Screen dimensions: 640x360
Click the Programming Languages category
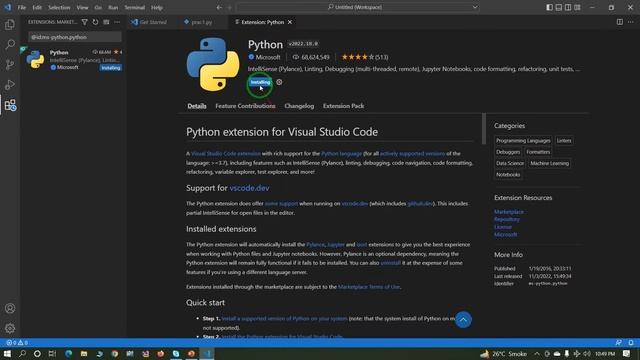pos(523,140)
